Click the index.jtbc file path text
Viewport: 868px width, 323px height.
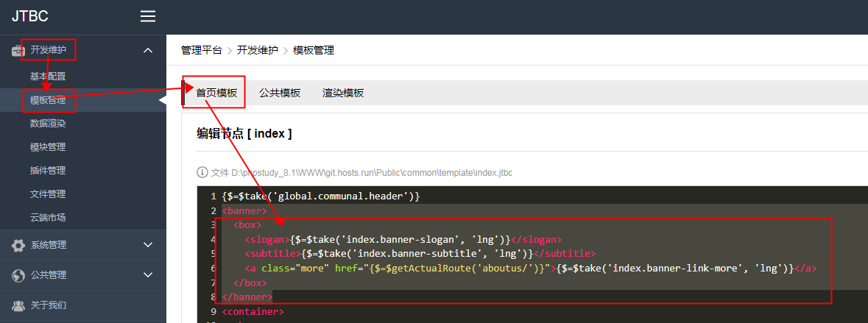point(362,173)
